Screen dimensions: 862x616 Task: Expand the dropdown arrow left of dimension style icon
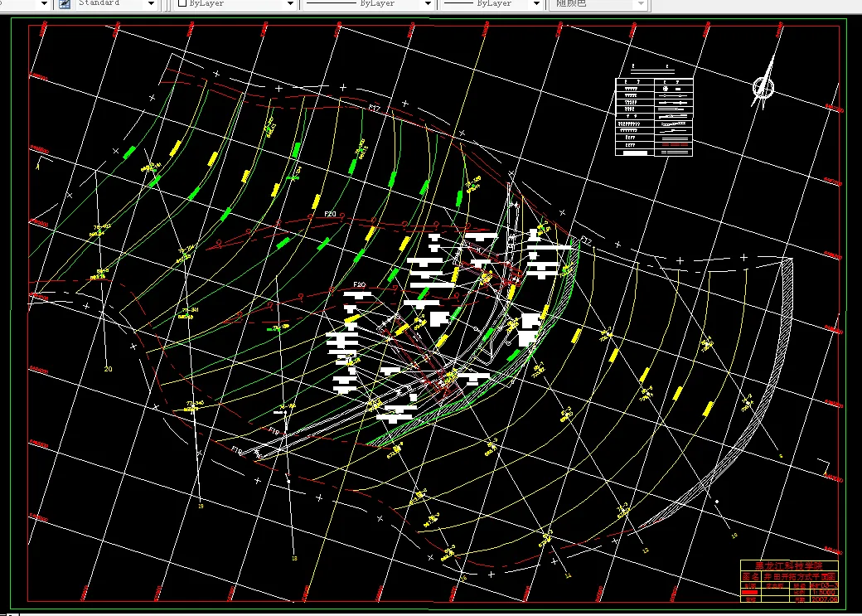click(x=44, y=4)
